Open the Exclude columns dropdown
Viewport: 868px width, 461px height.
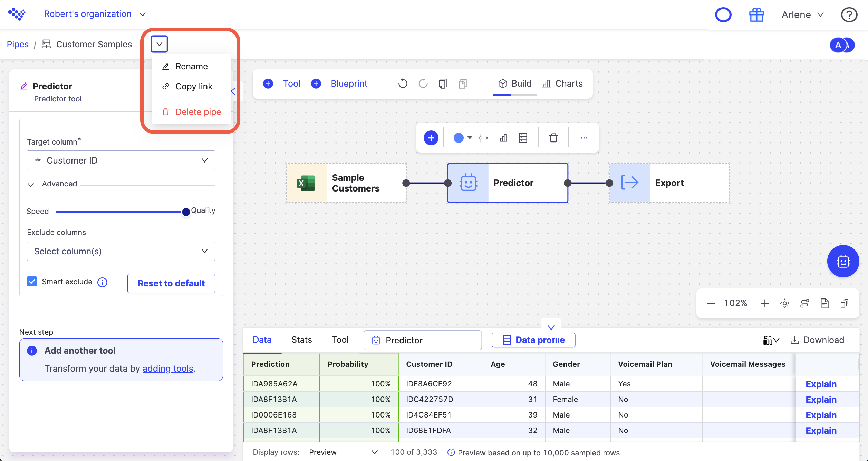tap(121, 251)
